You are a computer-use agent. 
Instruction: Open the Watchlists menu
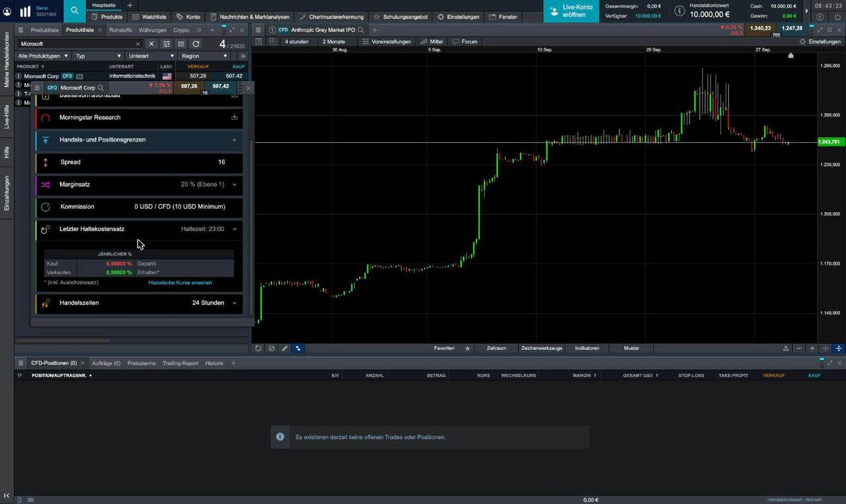pyautogui.click(x=149, y=17)
